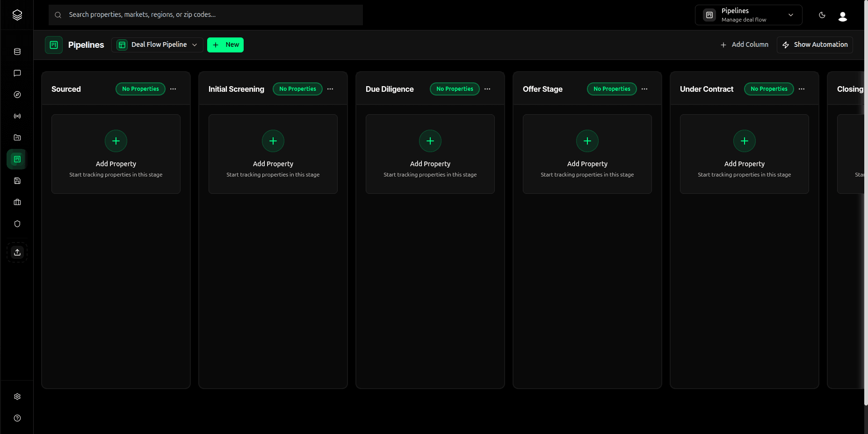Open the chat message sidebar icon
Screen dimensions: 868x434
(x=17, y=73)
